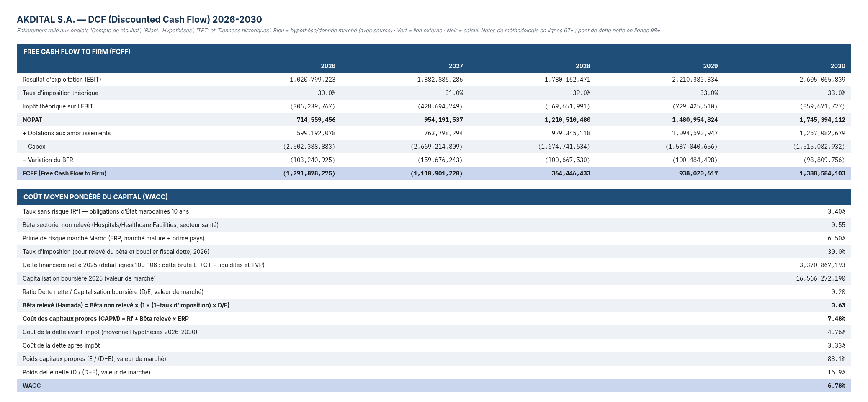The height and width of the screenshot is (402, 868).
Task: Select depreciation value 763,798,294
Action: pyautogui.click(x=443, y=133)
